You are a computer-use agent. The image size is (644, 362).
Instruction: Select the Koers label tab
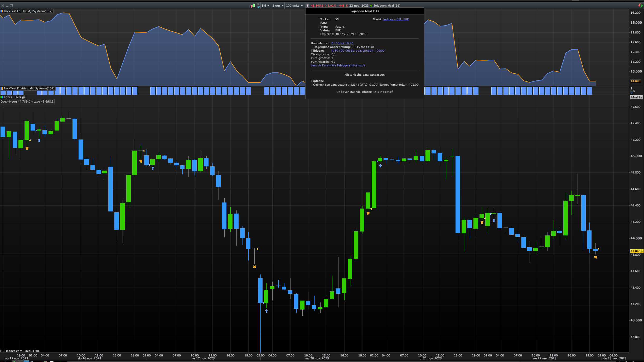pos(8,97)
